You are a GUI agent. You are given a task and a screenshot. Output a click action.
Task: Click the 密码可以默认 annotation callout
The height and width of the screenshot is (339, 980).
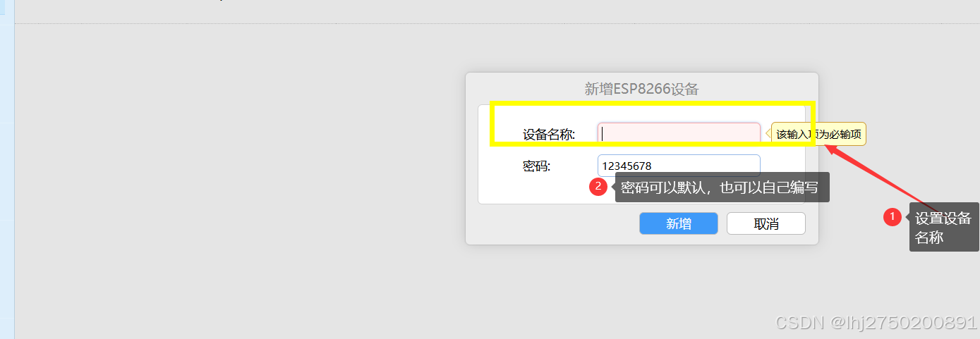point(722,187)
